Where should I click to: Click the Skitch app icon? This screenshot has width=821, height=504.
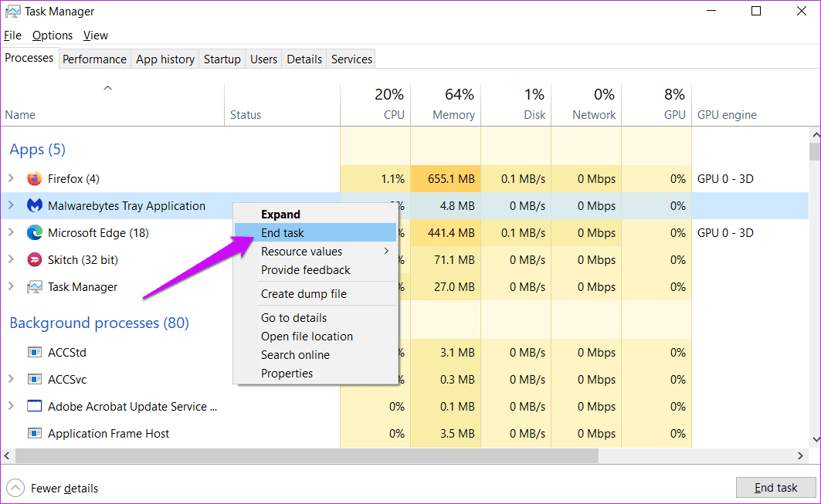click(35, 259)
